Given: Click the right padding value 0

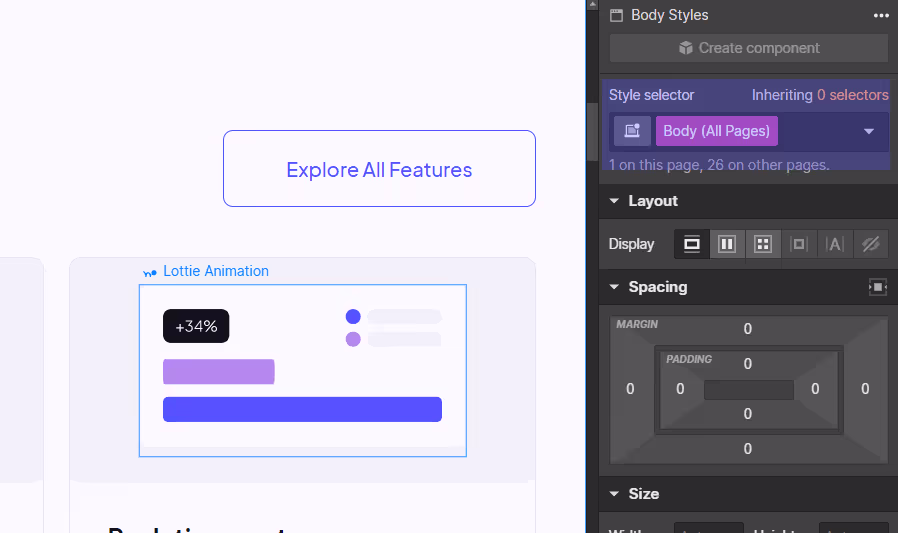Looking at the screenshot, I should click(815, 389).
